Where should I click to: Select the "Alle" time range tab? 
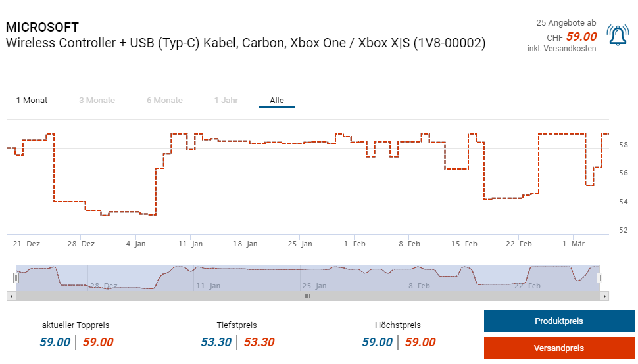pos(277,101)
